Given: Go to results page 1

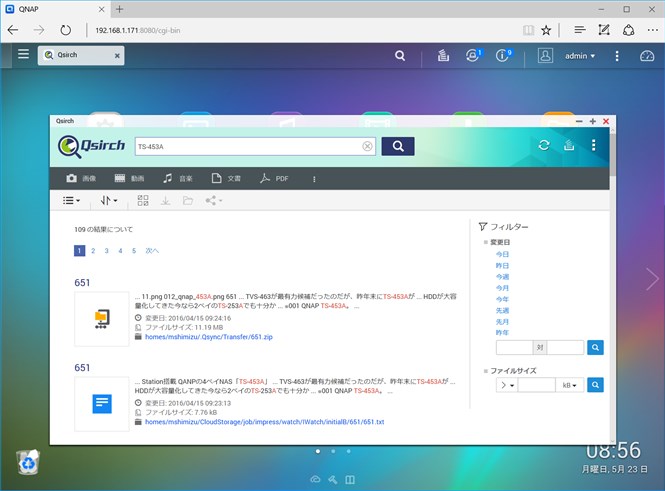Looking at the screenshot, I should [79, 251].
